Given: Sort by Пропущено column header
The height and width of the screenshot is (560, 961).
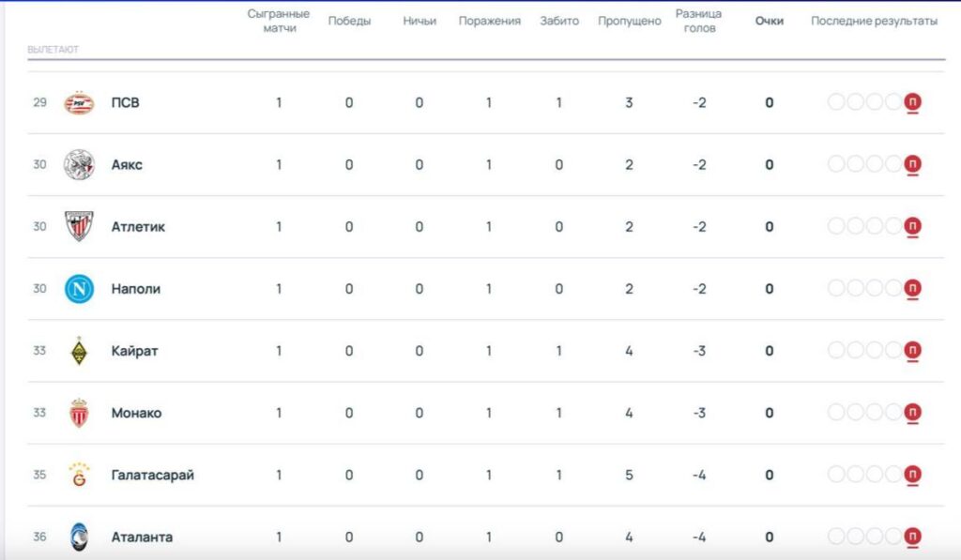Looking at the screenshot, I should click(630, 21).
